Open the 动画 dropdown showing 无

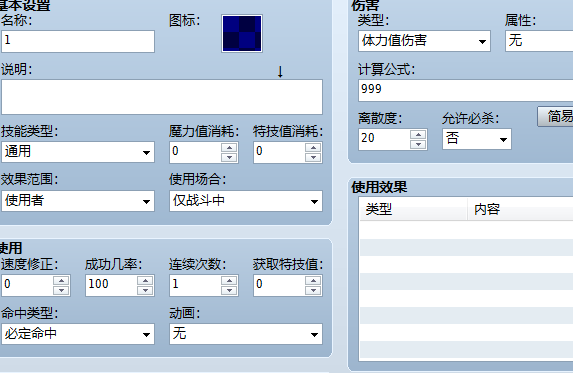[x=246, y=334]
